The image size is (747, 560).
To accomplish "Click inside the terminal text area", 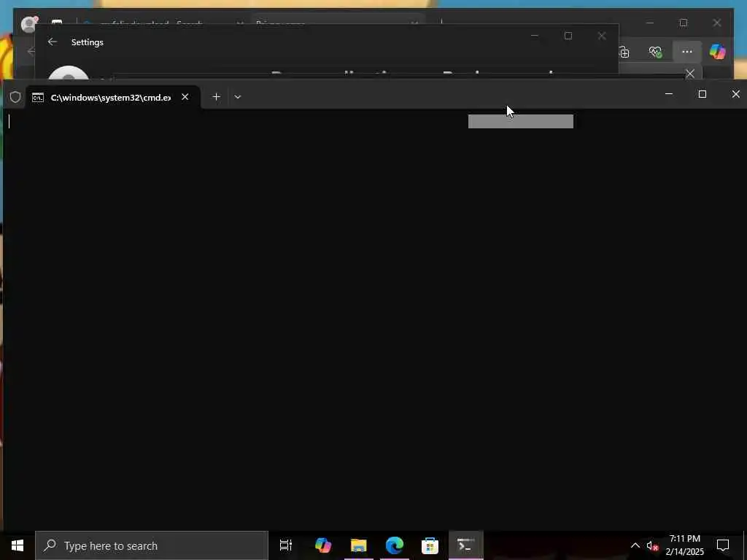I will point(373,319).
